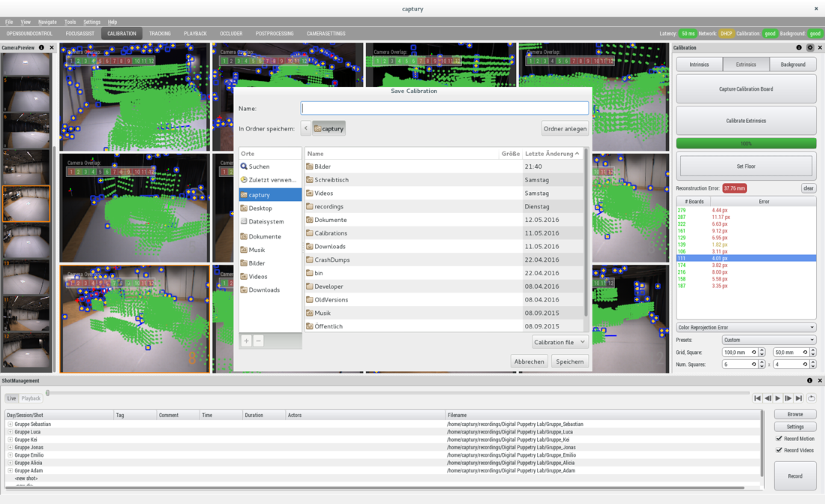Skip to the last frame in playback controls
The height and width of the screenshot is (504, 825).
point(799,398)
